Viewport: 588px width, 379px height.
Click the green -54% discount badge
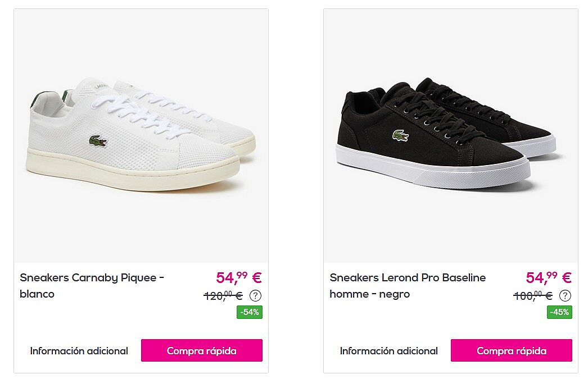coord(250,312)
